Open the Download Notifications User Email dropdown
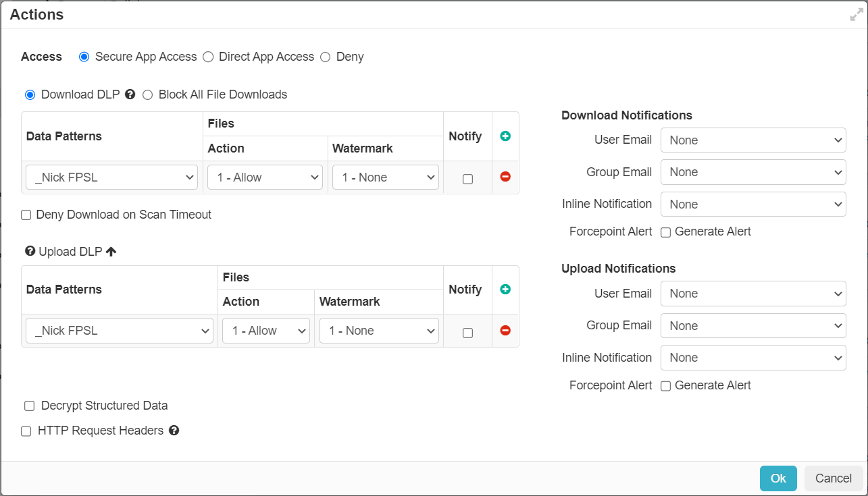Image resolution: width=868 pixels, height=496 pixels. point(752,140)
